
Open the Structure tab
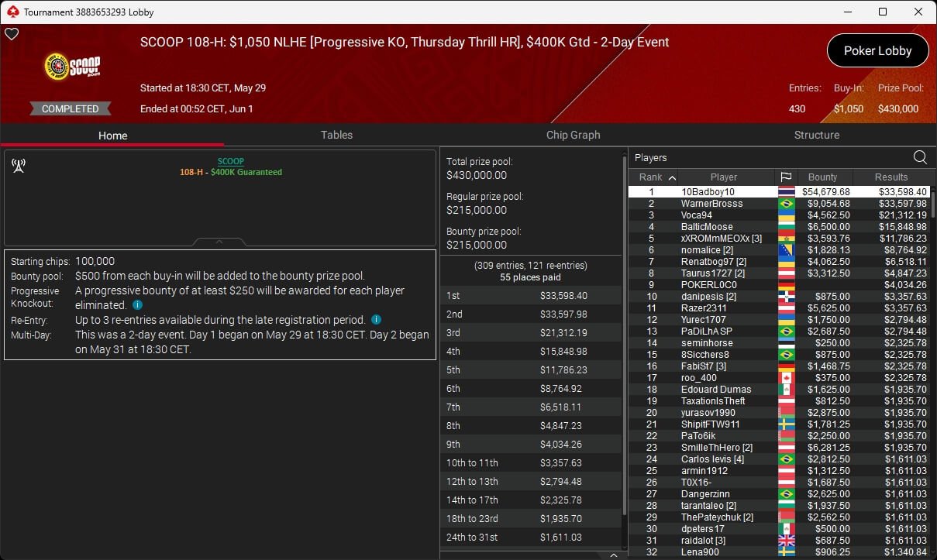pyautogui.click(x=817, y=135)
